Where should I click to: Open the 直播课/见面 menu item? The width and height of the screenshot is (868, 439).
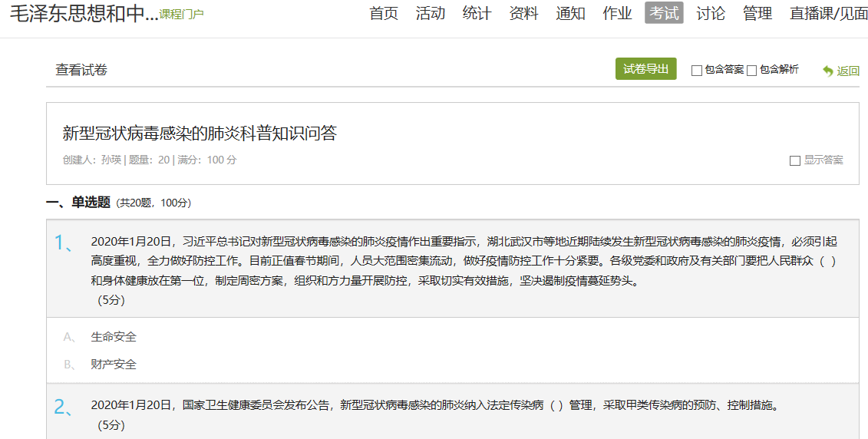point(828,14)
